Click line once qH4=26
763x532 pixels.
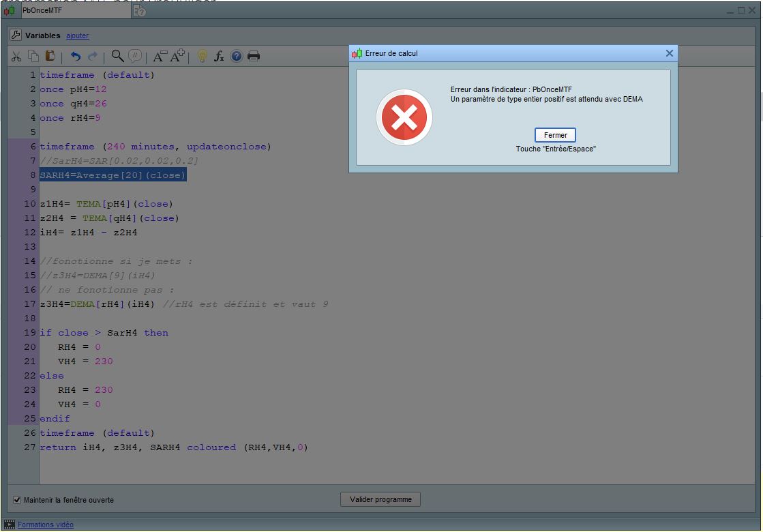73,104
